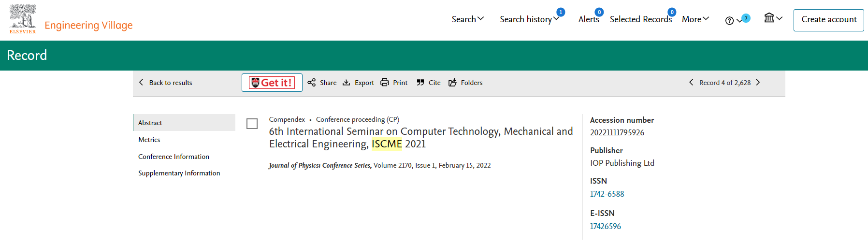Image resolution: width=868 pixels, height=245 pixels.
Task: Click the help notification badge showing 7
Action: pyautogui.click(x=746, y=18)
